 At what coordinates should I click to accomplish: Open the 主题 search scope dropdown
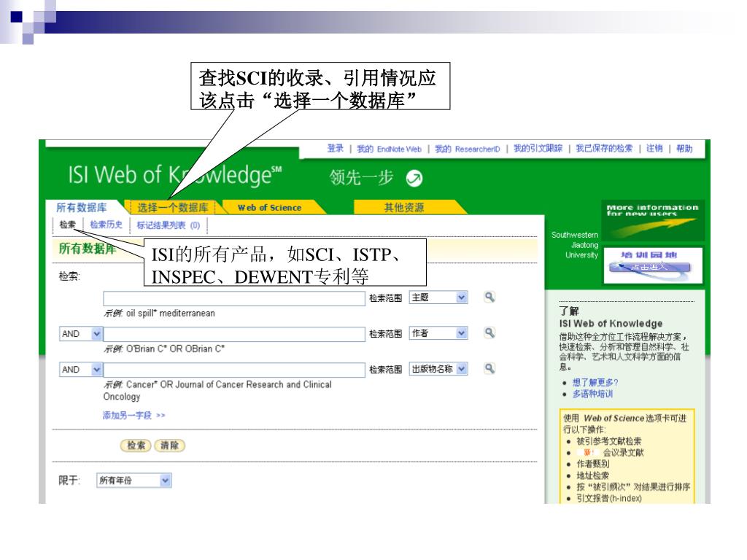click(438, 297)
